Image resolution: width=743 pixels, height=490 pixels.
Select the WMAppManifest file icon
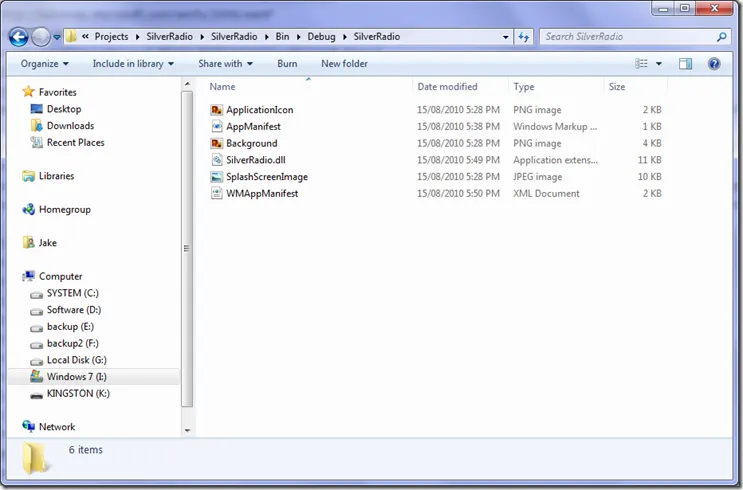[217, 193]
